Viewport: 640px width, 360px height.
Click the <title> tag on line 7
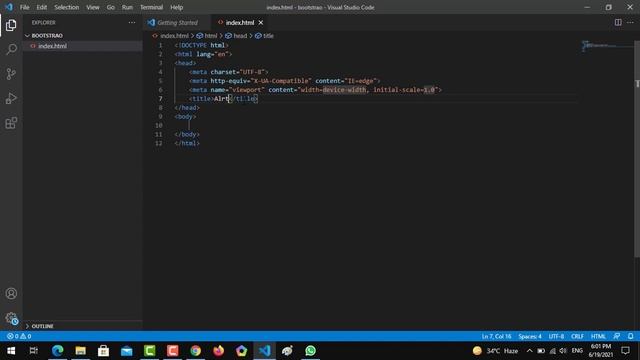click(x=201, y=99)
